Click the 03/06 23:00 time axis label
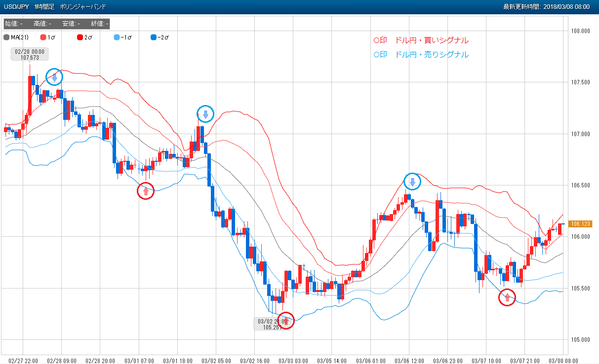This screenshot has height=364, width=599. tap(448, 361)
